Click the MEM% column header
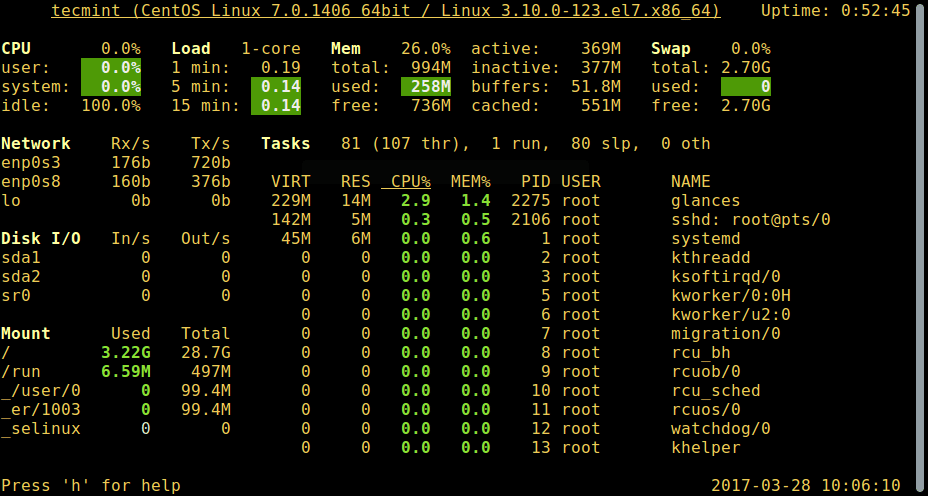Viewport: 928px width, 496px height. [471, 181]
